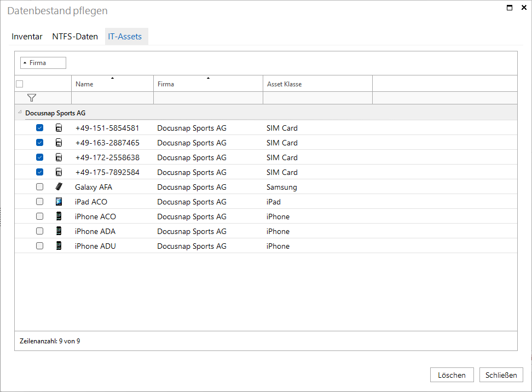Image resolution: width=532 pixels, height=392 pixels.
Task: Sort by the Asset Klasse column header
Action: click(317, 84)
